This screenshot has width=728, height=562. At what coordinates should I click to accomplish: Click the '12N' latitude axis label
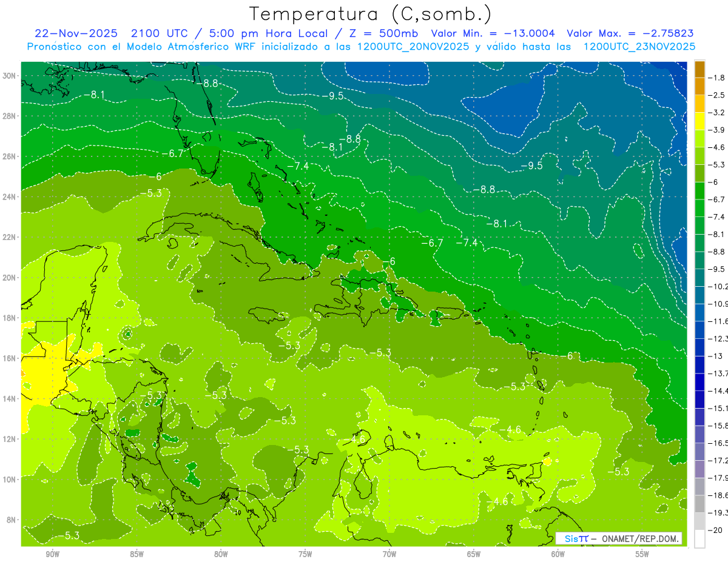(x=10, y=439)
